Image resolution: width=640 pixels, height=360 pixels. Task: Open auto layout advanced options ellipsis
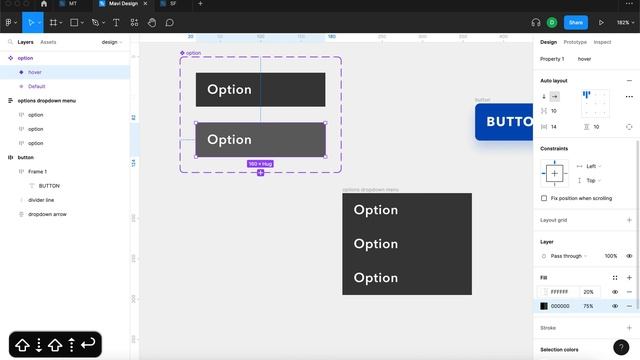click(x=629, y=97)
